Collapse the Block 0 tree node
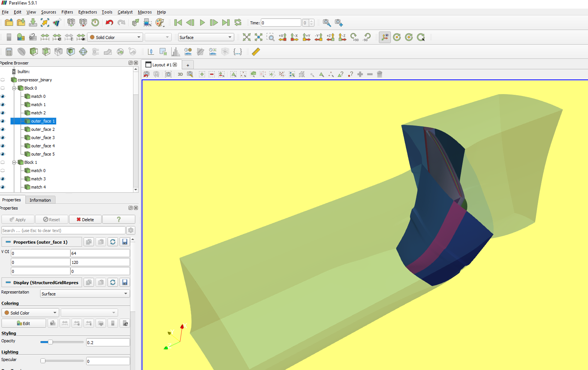 [x=14, y=88]
